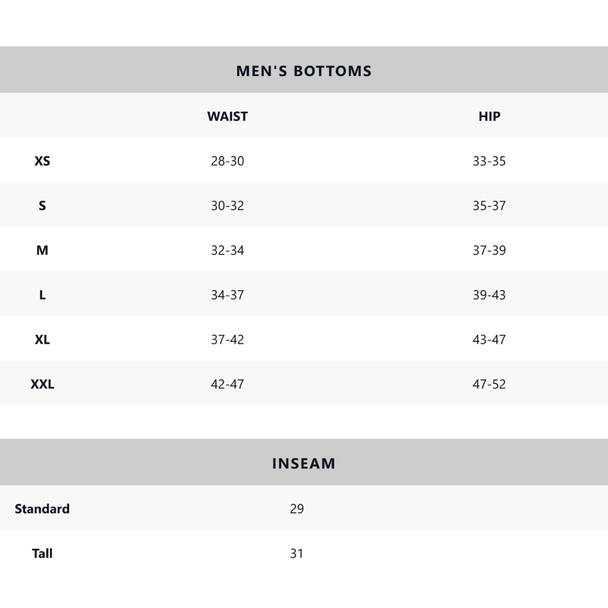608x608 pixels.
Task: Select the WAIST column heading
Action: pos(227,116)
